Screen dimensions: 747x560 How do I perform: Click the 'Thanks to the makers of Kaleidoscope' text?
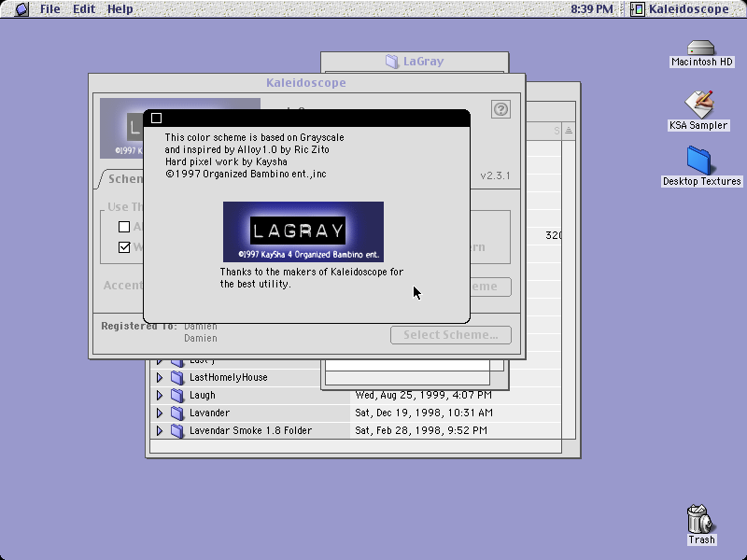click(x=312, y=272)
